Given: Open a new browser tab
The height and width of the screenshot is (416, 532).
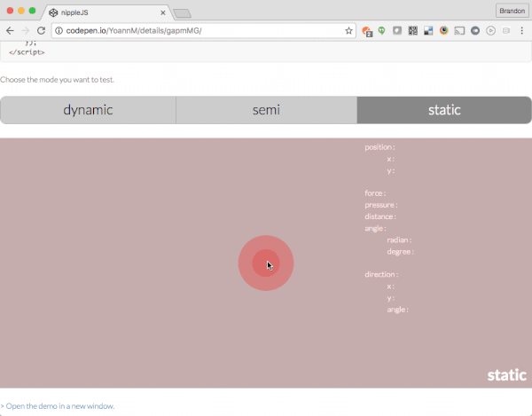Looking at the screenshot, I should click(182, 13).
